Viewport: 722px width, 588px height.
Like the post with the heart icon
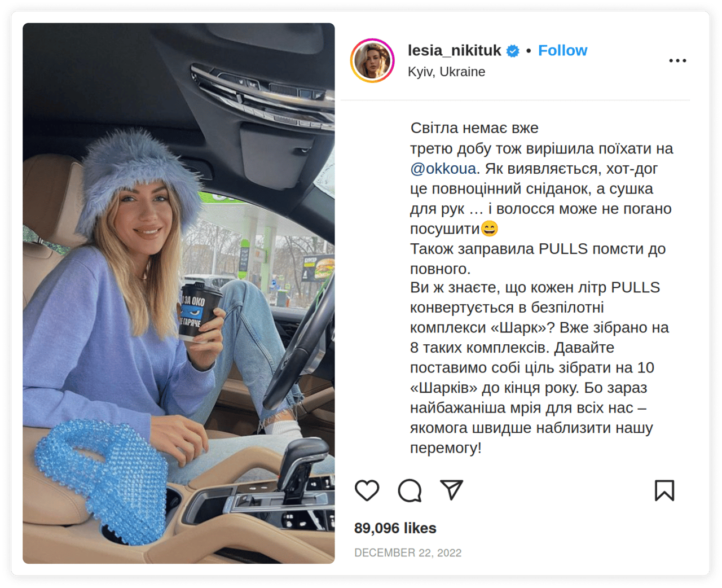(x=367, y=490)
